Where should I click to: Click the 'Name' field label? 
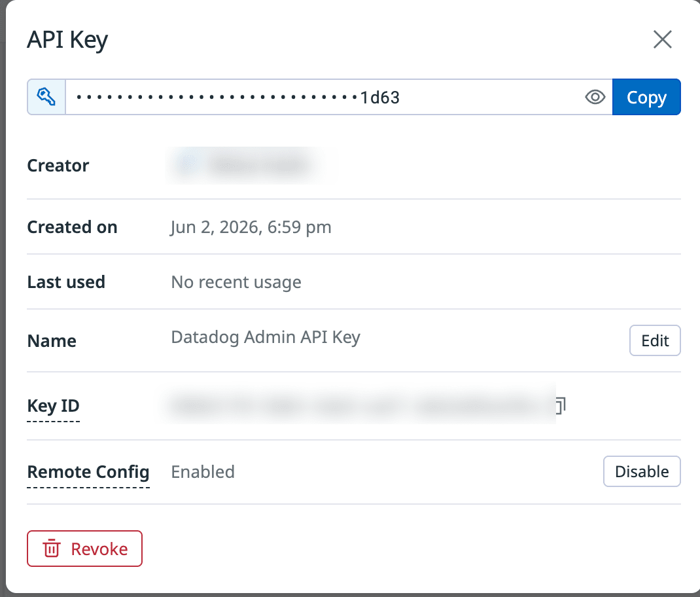click(x=52, y=341)
